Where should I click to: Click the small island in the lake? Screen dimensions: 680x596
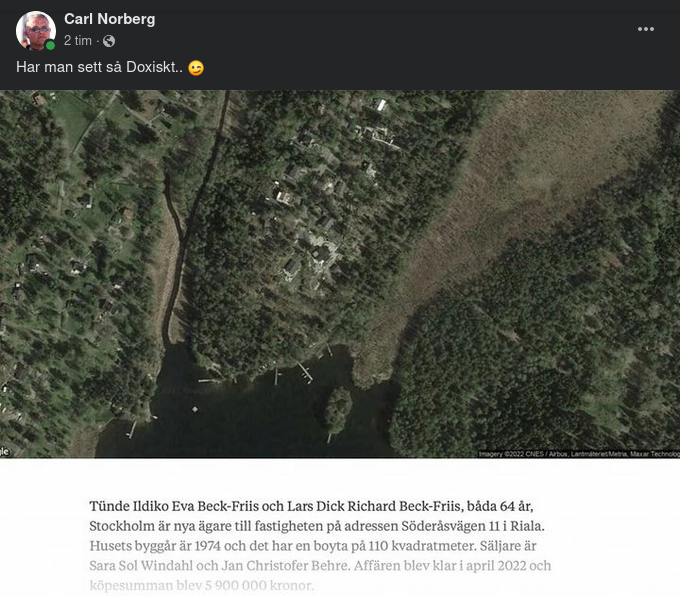337,408
